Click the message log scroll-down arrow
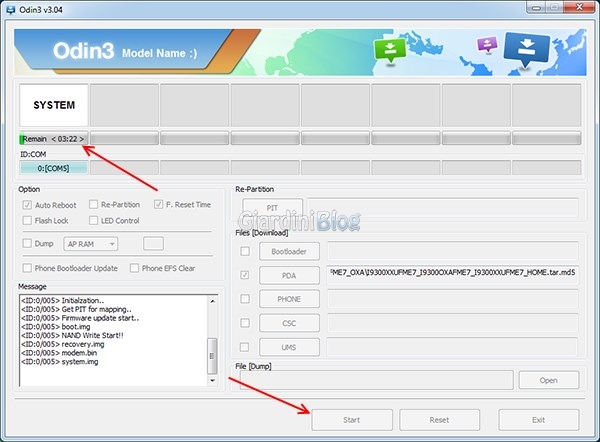The image size is (600, 442). 212,380
